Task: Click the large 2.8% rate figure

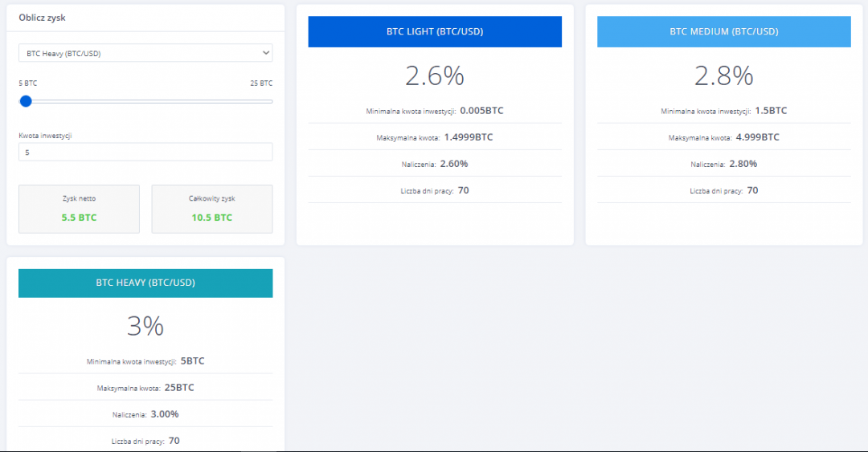Action: click(723, 75)
